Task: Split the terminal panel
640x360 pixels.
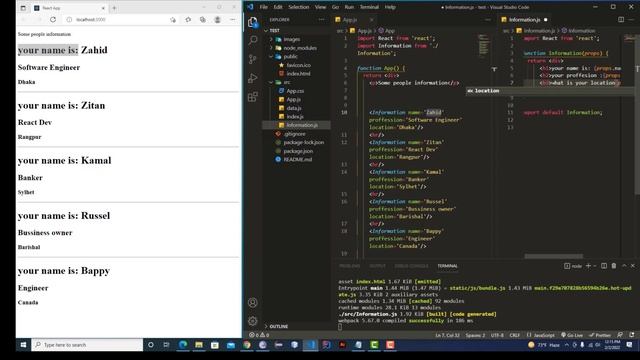Action: click(x=604, y=266)
